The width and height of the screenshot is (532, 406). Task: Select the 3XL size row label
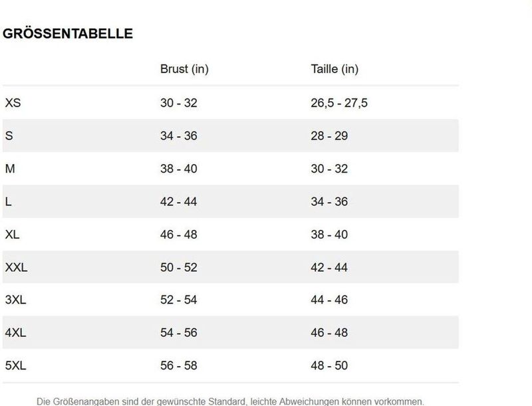tap(15, 300)
